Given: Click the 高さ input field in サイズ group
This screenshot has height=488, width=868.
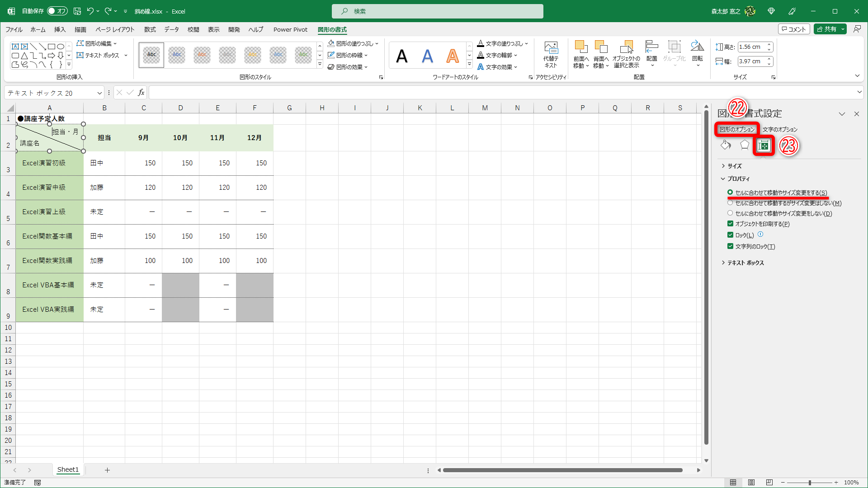Looking at the screenshot, I should coord(752,47).
